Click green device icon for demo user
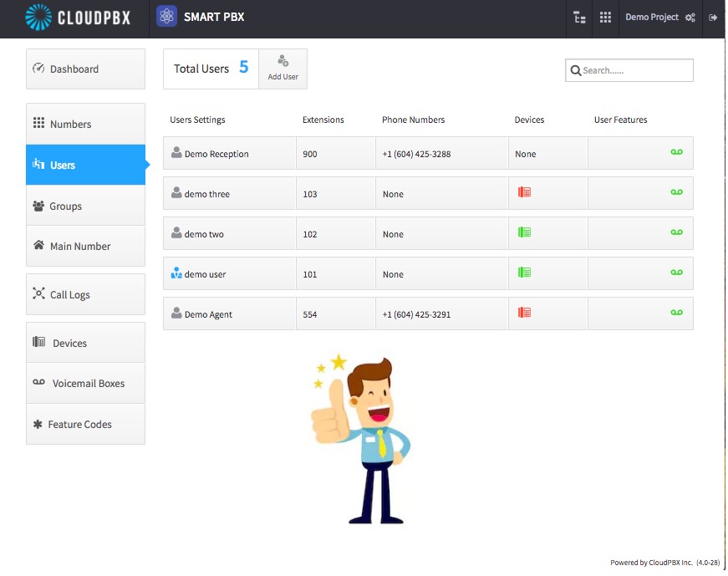Image resolution: width=728 pixels, height=576 pixels. pyautogui.click(x=524, y=273)
